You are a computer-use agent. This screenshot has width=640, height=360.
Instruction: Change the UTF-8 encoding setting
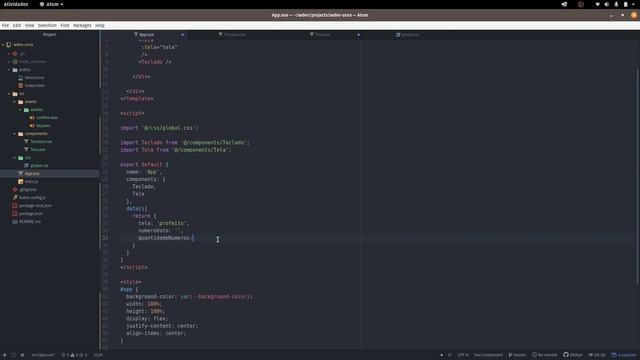pos(463,355)
